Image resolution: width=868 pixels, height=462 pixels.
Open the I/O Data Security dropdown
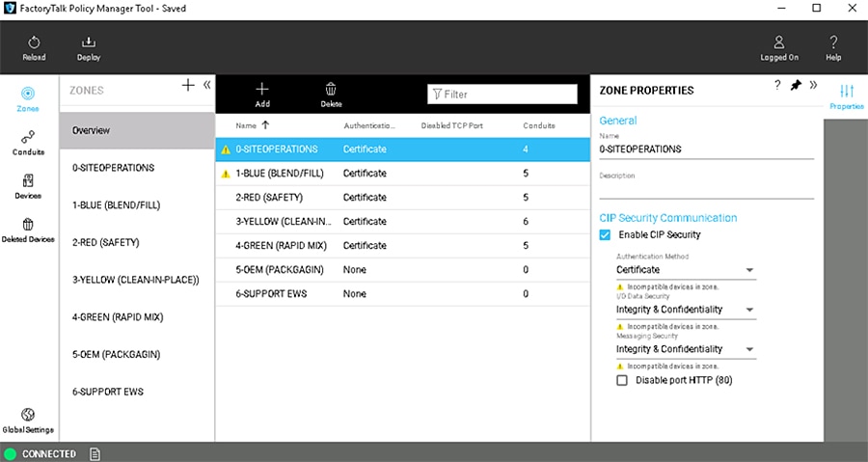pos(686,310)
